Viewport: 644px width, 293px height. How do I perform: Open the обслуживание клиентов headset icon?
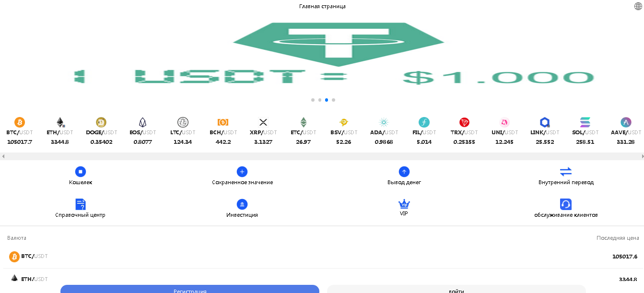point(566,204)
